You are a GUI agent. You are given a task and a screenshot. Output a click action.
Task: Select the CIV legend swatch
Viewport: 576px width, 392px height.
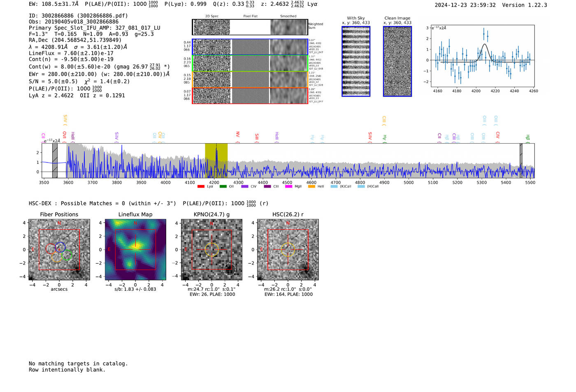(x=245, y=187)
